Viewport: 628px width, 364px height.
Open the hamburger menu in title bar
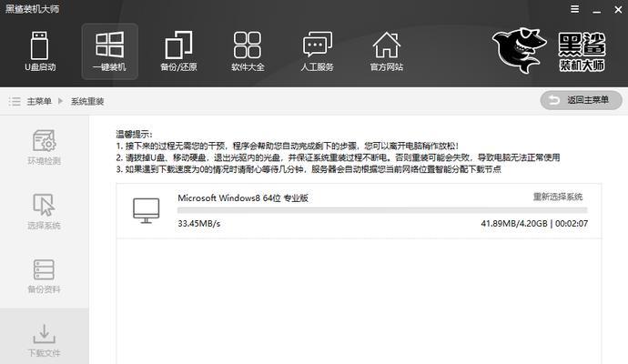(x=574, y=9)
